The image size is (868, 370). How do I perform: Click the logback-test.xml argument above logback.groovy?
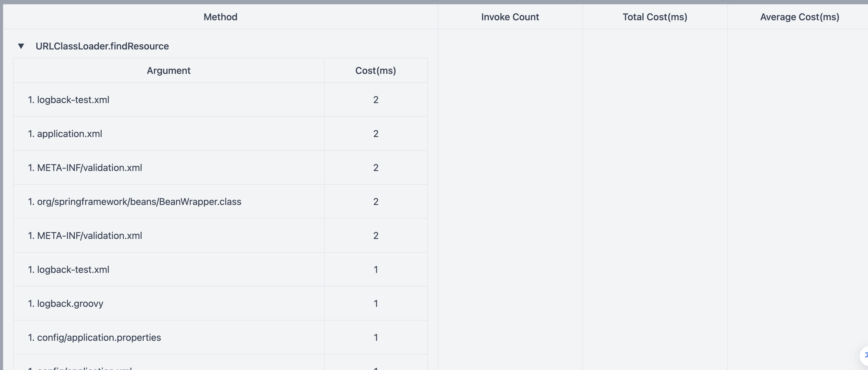tap(73, 270)
